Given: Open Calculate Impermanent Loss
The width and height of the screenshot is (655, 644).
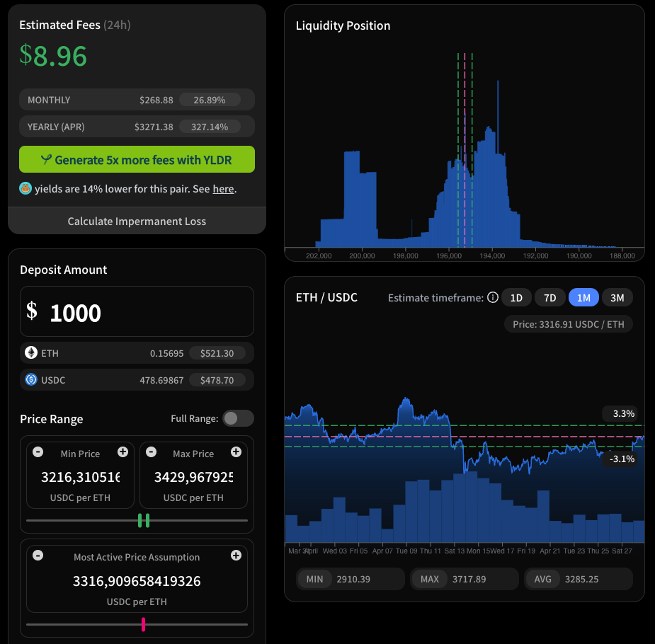Looking at the screenshot, I should (x=137, y=221).
